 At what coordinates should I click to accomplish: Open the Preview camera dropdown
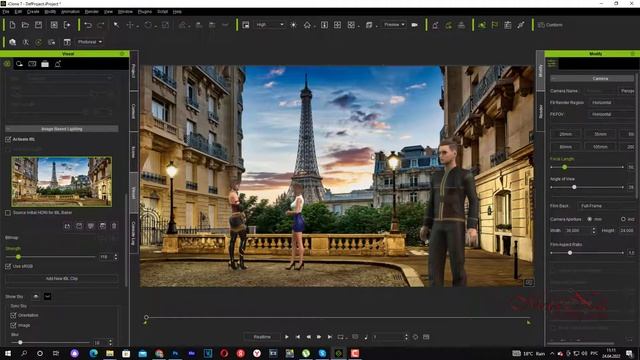pyautogui.click(x=394, y=25)
